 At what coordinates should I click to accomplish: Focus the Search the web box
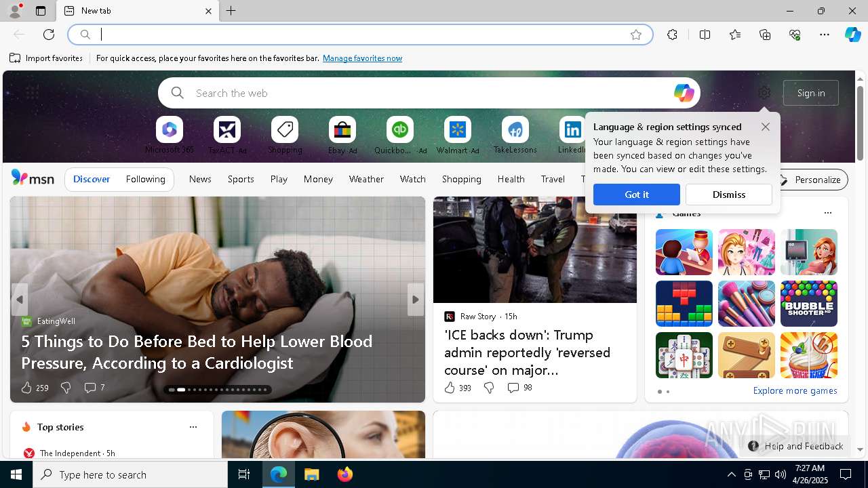(429, 93)
